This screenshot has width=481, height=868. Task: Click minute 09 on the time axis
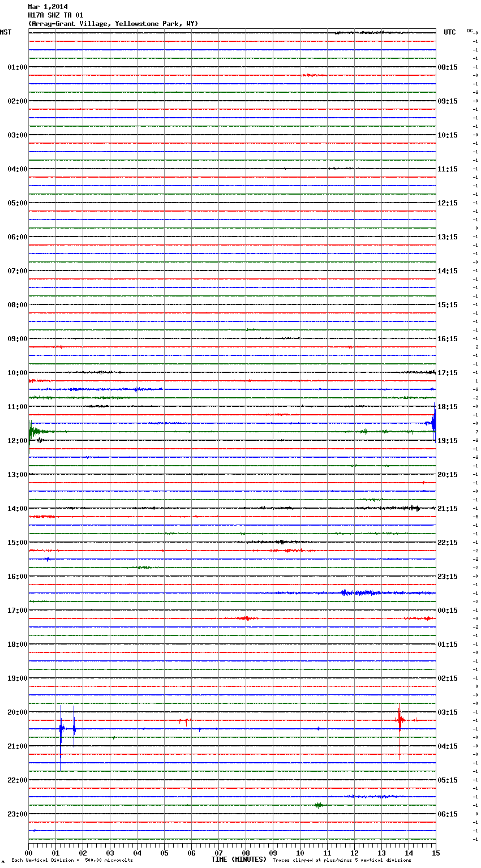click(x=273, y=853)
